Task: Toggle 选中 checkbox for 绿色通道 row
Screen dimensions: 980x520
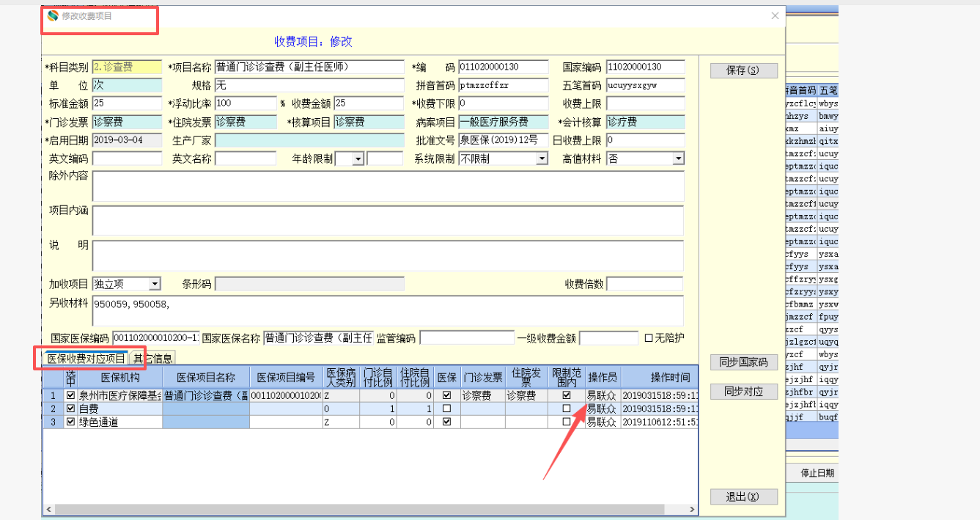Action: [x=70, y=422]
